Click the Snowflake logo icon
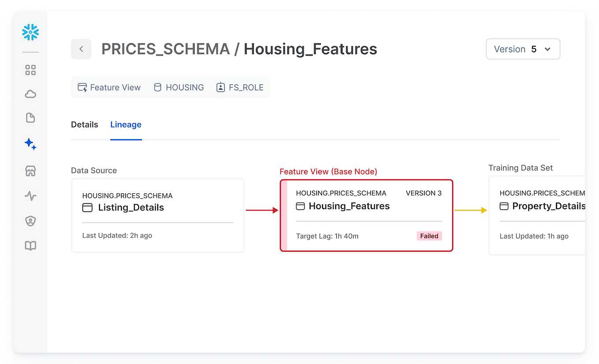 tap(30, 32)
